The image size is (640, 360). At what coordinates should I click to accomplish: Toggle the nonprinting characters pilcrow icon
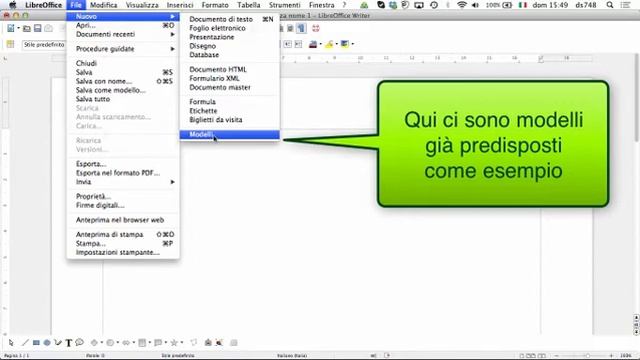301,28
